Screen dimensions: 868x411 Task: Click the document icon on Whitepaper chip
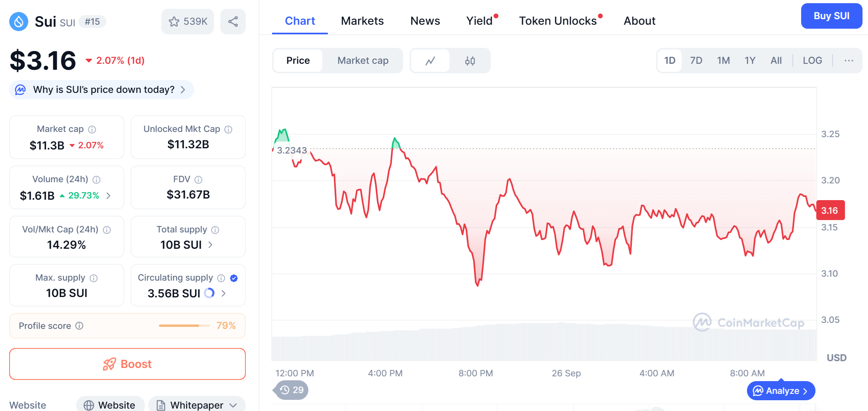pyautogui.click(x=161, y=405)
